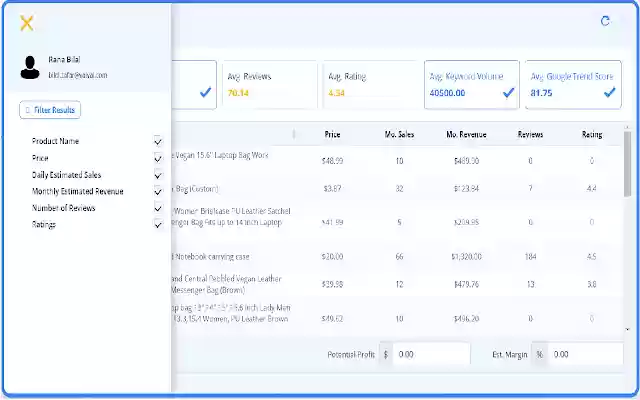Screen dimensions: 640x400
Task: Click the $496.20 revenue cell
Action: (466, 319)
